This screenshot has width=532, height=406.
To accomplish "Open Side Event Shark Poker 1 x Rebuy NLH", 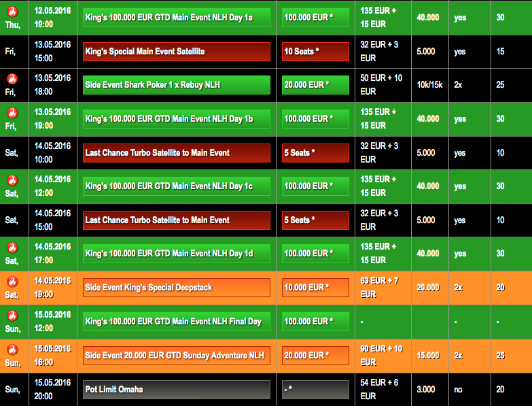I will coord(177,85).
